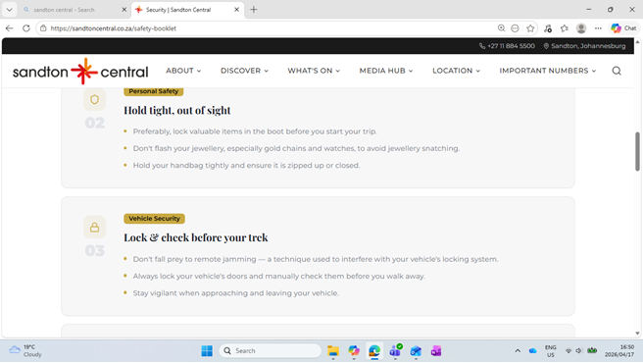This screenshot has height=363, width=644.
Task: View site information lock icon
Action: tap(43, 28)
